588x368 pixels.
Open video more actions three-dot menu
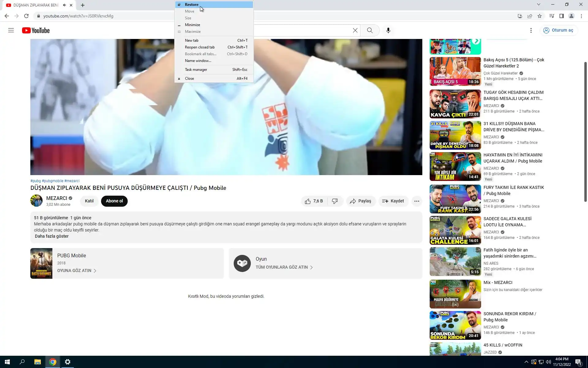417,201
